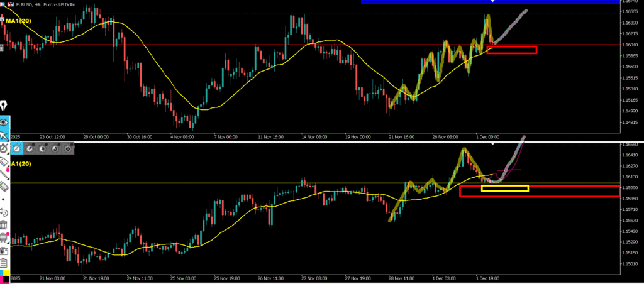This screenshot has width=644, height=284.
Task: Toggle the eye visibility icon
Action: (4, 121)
